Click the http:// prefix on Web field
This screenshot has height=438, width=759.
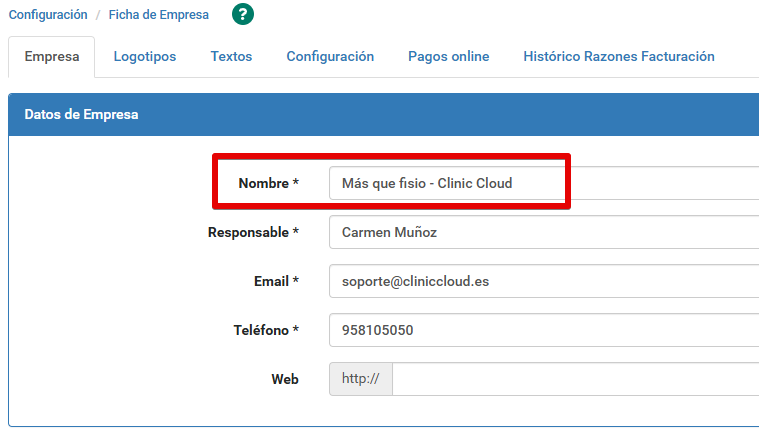pyautogui.click(x=361, y=379)
